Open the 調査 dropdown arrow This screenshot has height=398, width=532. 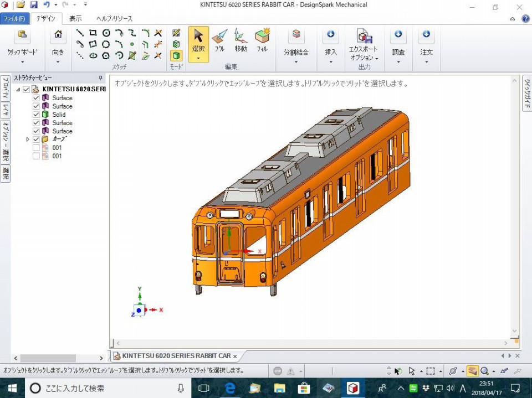[x=398, y=62]
